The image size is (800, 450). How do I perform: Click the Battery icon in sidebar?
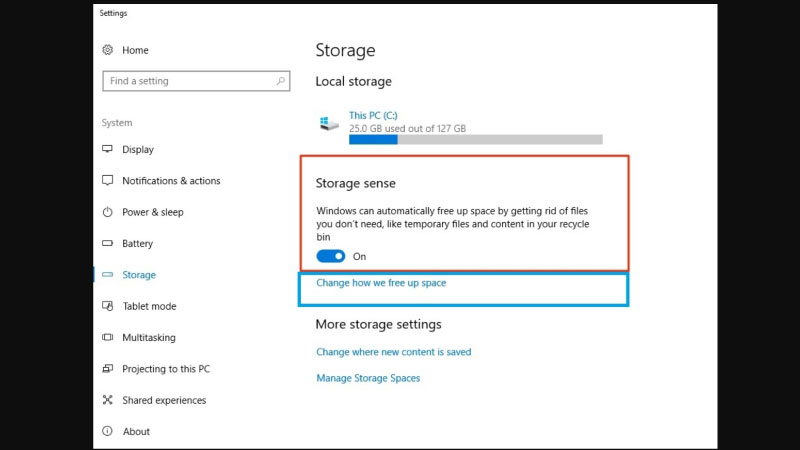108,243
